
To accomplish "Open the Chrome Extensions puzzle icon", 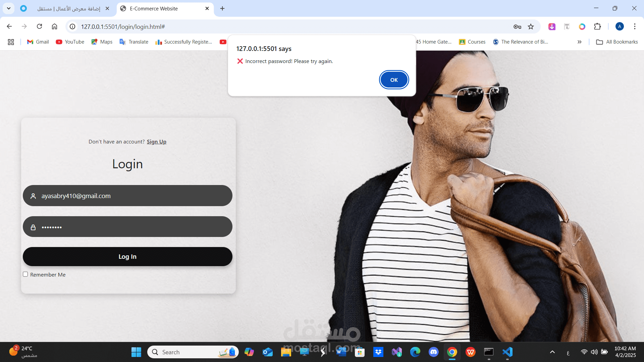I will click(x=597, y=26).
